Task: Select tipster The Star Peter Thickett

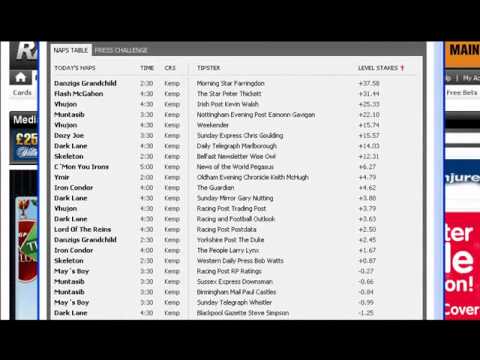Action: (229, 94)
